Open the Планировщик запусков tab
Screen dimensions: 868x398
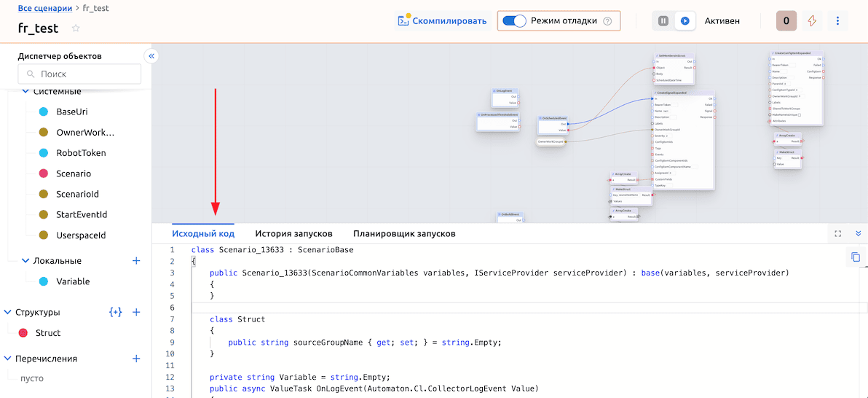coord(404,234)
